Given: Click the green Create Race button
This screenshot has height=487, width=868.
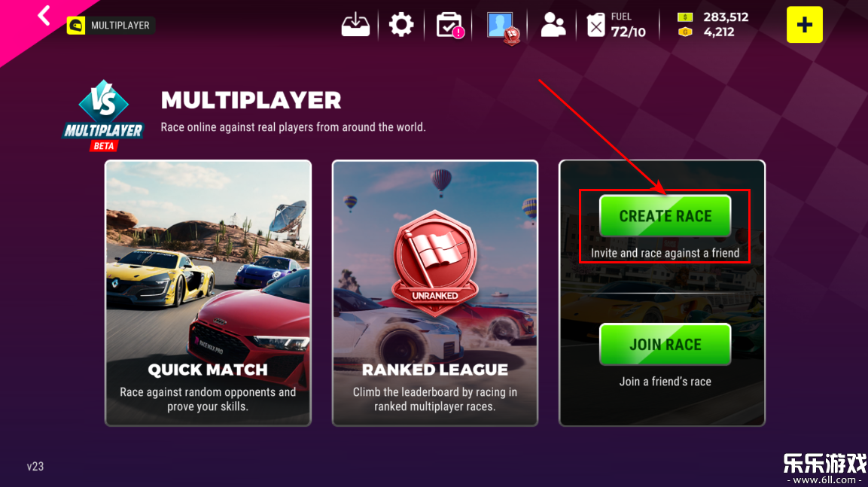Looking at the screenshot, I should 665,216.
